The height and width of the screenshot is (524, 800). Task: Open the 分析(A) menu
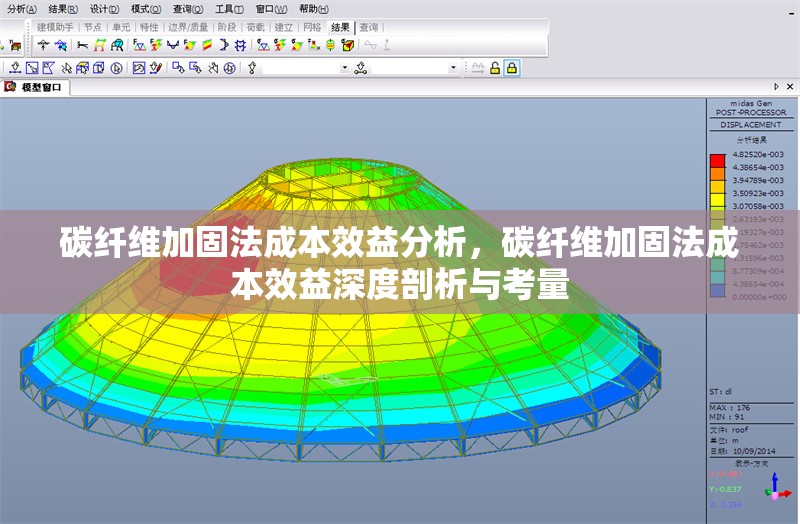tap(22, 9)
